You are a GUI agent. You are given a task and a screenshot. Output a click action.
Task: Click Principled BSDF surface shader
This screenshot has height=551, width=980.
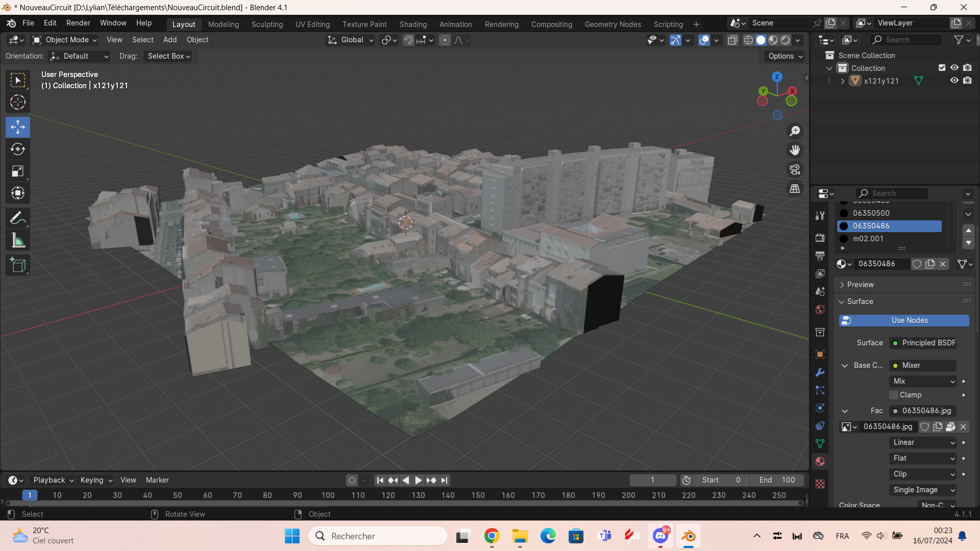pyautogui.click(x=923, y=343)
